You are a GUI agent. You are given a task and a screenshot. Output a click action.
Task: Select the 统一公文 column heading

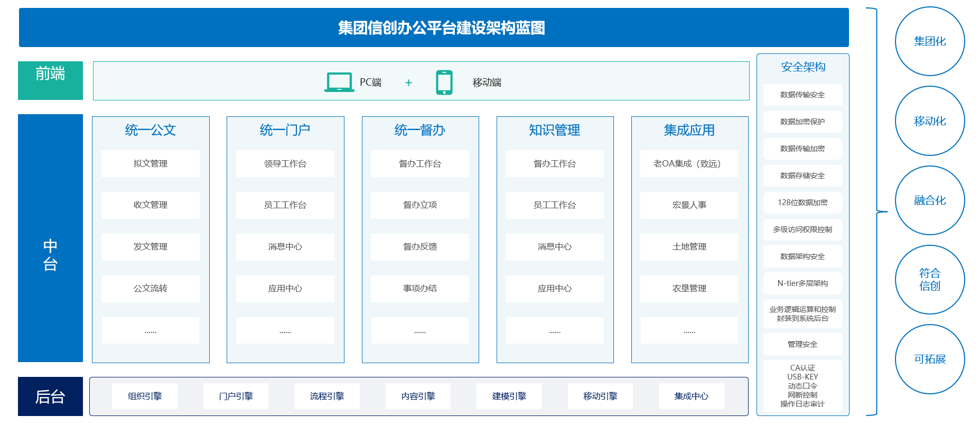coord(151,130)
